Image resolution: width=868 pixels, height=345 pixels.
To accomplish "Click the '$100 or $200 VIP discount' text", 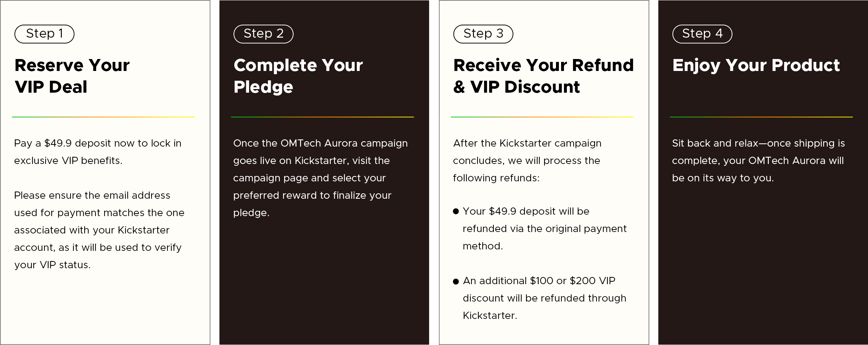I will point(544,298).
